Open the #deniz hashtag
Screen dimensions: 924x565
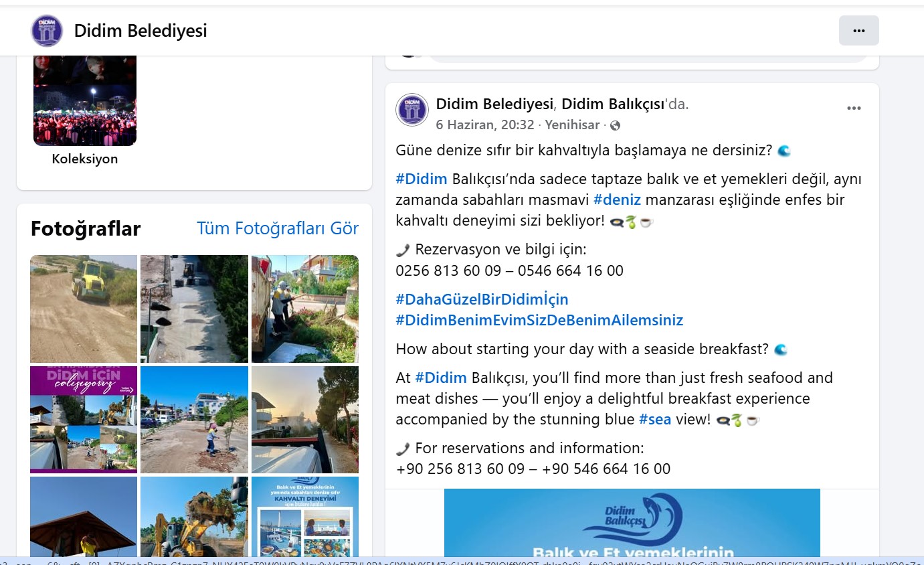617,199
